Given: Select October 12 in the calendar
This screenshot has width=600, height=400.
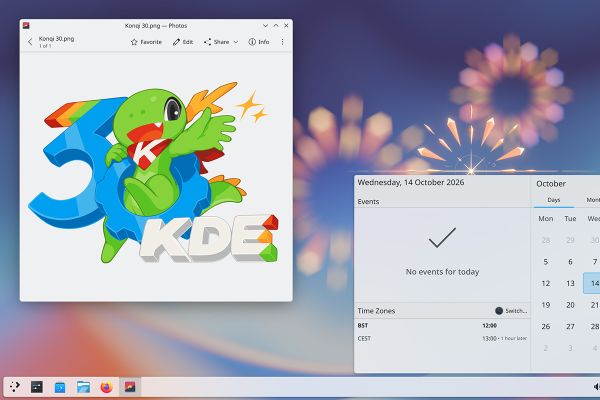Looking at the screenshot, I should [546, 283].
